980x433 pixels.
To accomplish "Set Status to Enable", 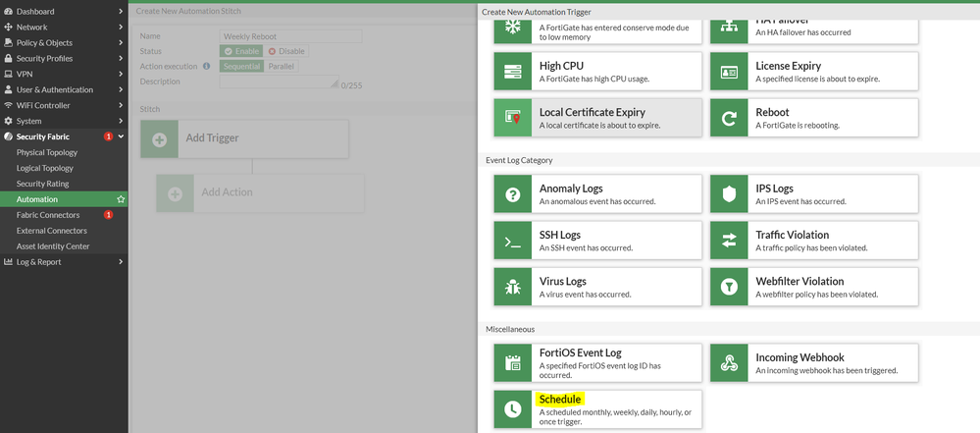I will pyautogui.click(x=241, y=51).
